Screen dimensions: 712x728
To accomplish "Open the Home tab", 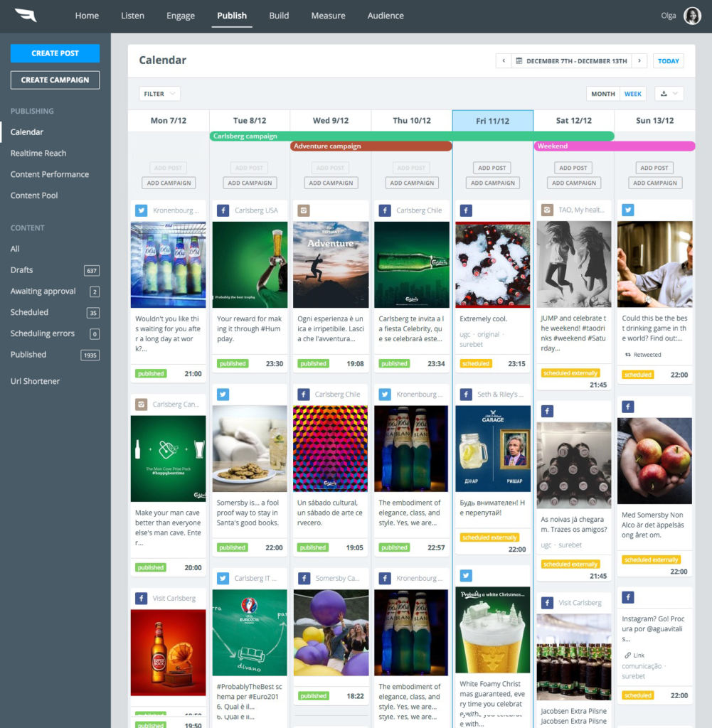I will pos(87,16).
